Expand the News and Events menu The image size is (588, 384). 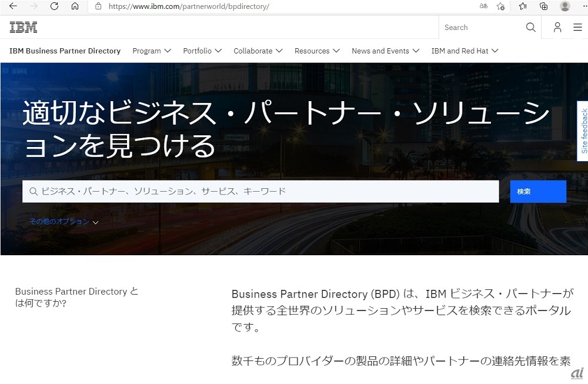pyautogui.click(x=385, y=51)
